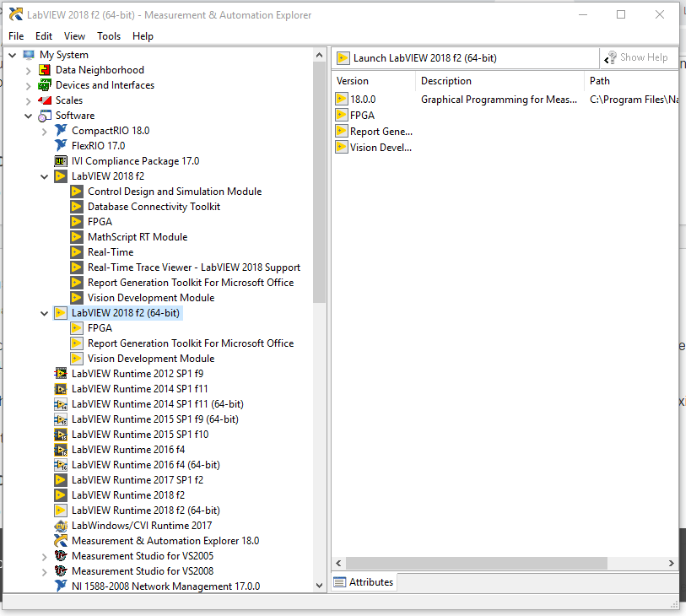The width and height of the screenshot is (691, 616).
Task: Expand Measurement Studio for VS2005
Action: click(x=45, y=557)
